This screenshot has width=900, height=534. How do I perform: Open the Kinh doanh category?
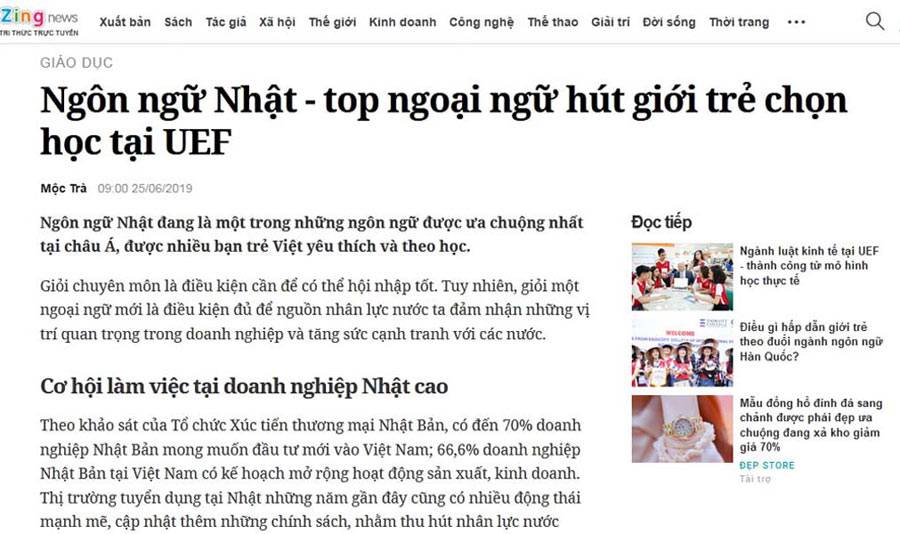pyautogui.click(x=402, y=22)
